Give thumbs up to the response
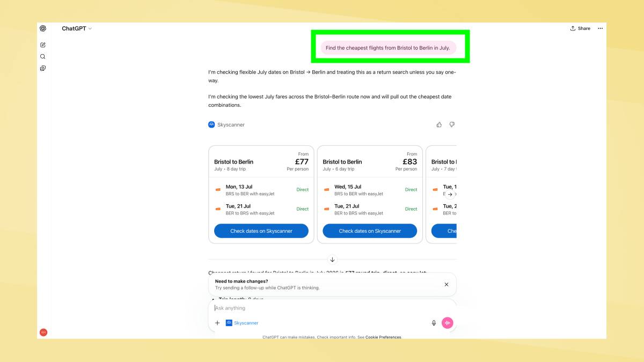Screen dimensions: 644x362 point(439,124)
